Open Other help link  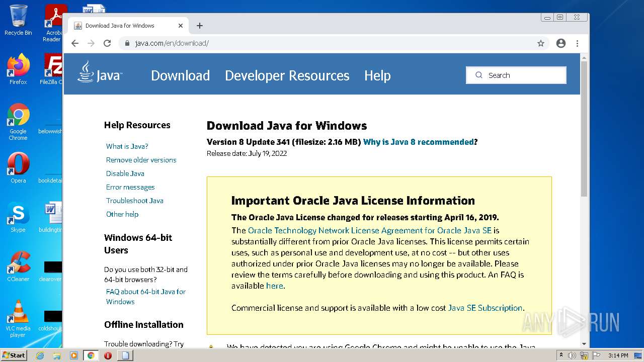tap(122, 214)
